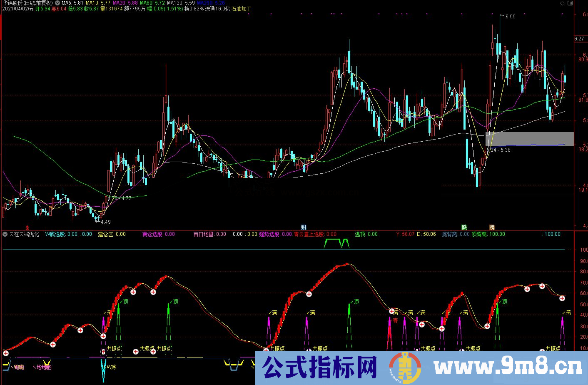The height and width of the screenshot is (385, 588).
Task: Click the 青云直上选股: 0.00 value
Action: click(x=315, y=234)
